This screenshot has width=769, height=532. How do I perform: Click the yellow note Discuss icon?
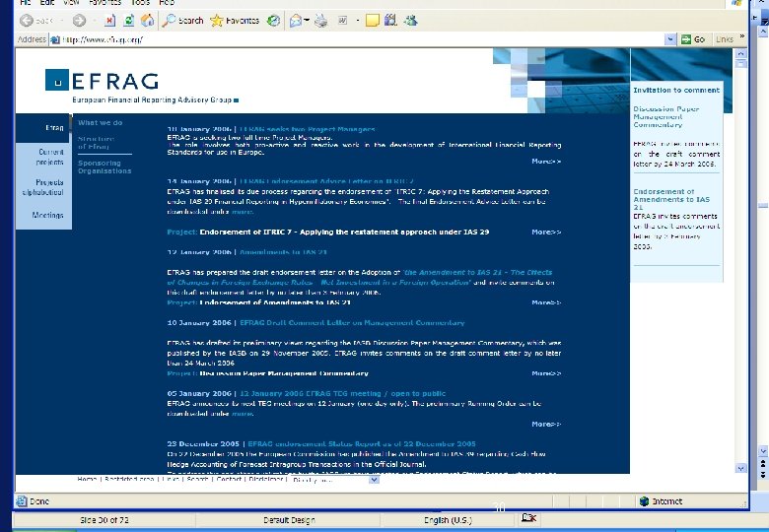click(373, 21)
